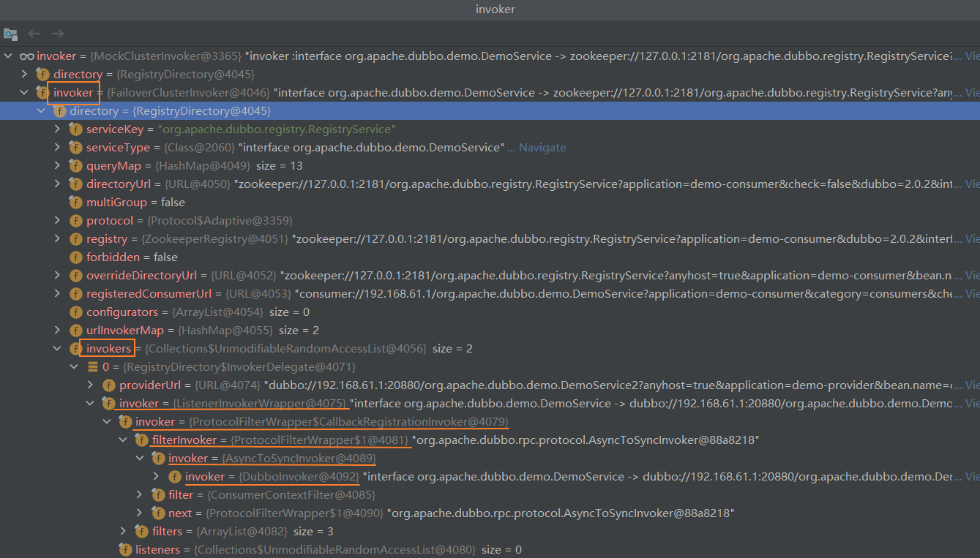Expand the serviceKey field

[x=58, y=129]
